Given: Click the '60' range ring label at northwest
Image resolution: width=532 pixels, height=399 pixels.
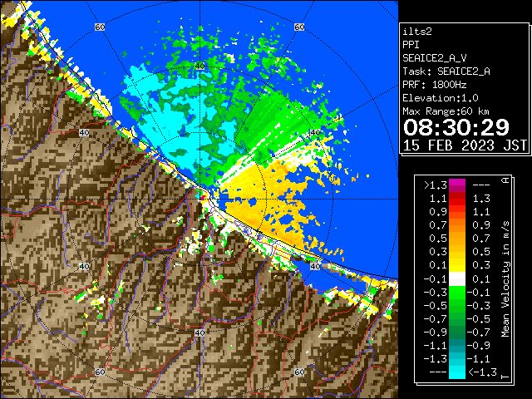Looking at the screenshot, I should tap(100, 27).
